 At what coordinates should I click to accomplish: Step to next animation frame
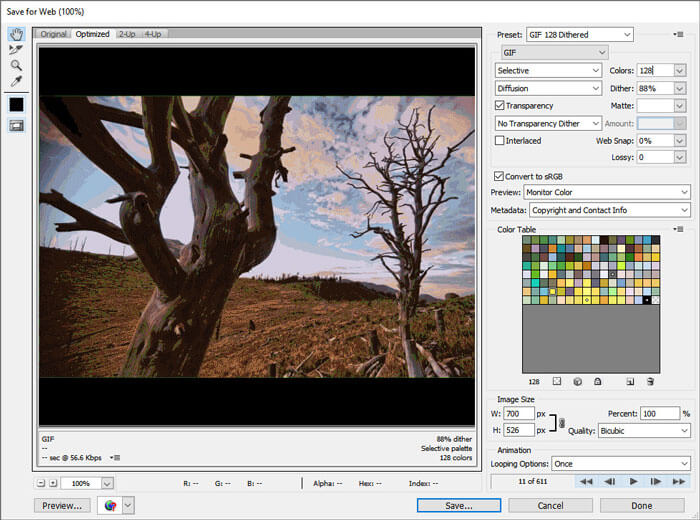pyautogui.click(x=655, y=481)
